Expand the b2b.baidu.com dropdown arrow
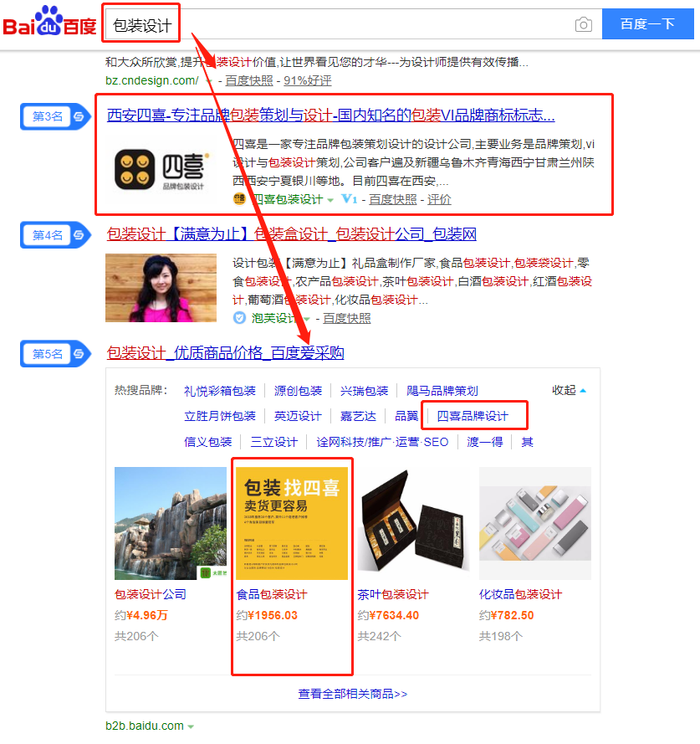The height and width of the screenshot is (744, 700). (x=191, y=727)
